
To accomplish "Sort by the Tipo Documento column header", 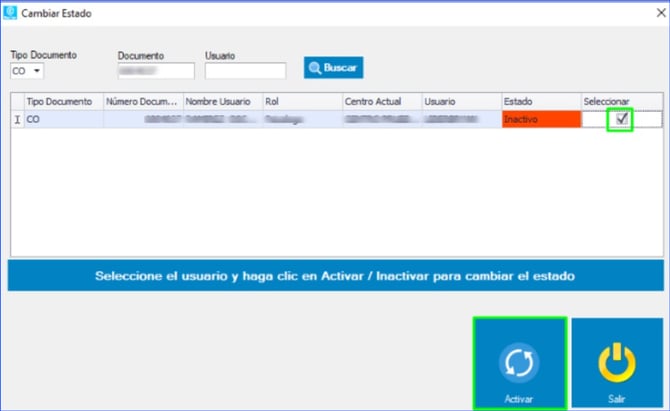I will click(63, 102).
